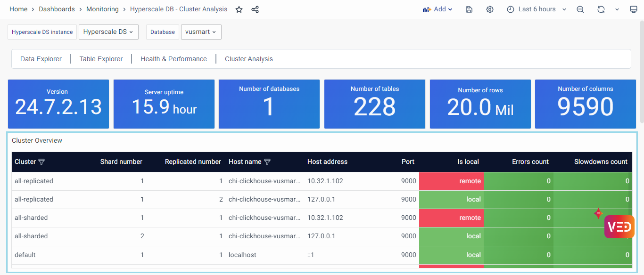Open dashboard settings gear icon
Screen dimensions: 644x275
(490, 9)
